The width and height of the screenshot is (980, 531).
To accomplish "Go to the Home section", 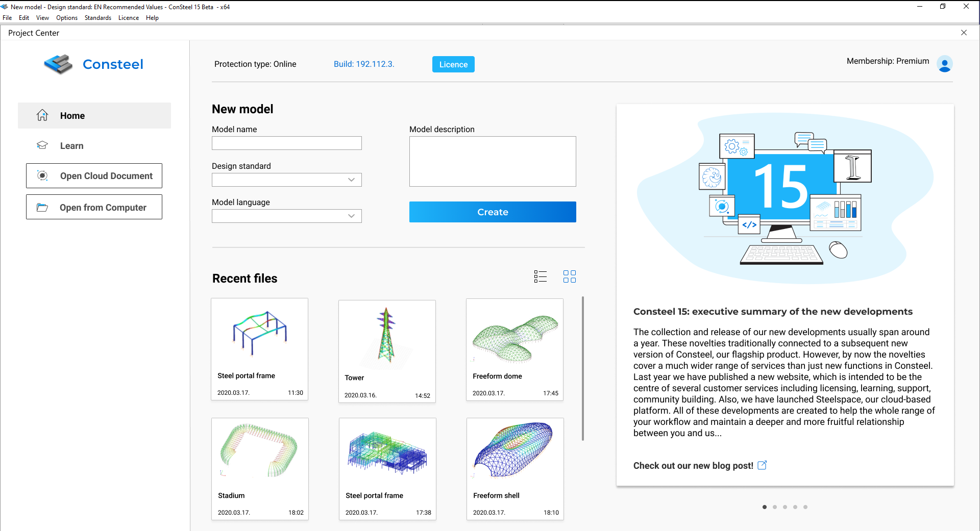I will tap(94, 115).
